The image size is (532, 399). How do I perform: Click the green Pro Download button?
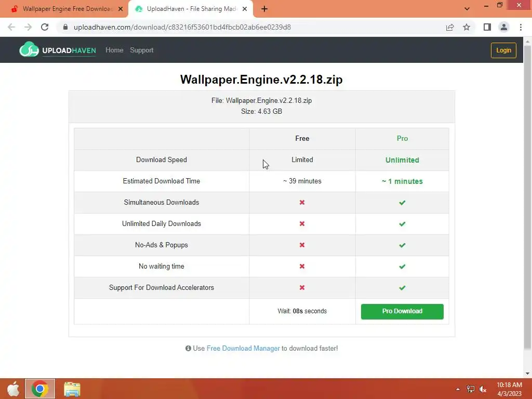click(x=402, y=311)
